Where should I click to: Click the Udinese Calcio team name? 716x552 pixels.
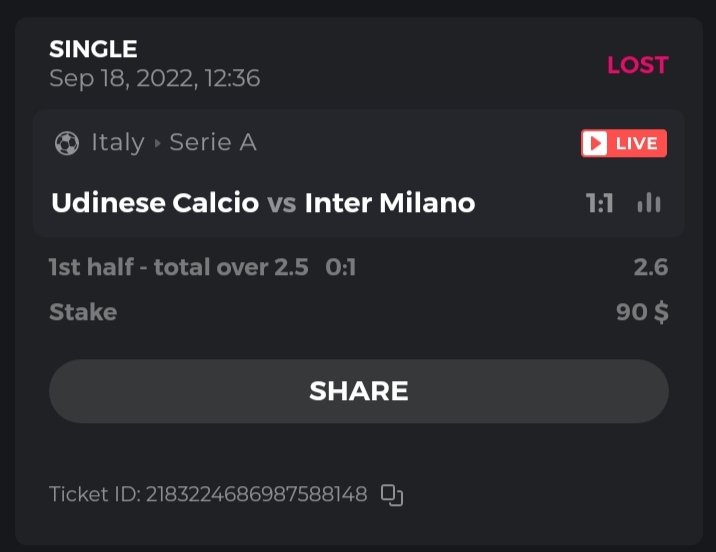click(x=154, y=203)
